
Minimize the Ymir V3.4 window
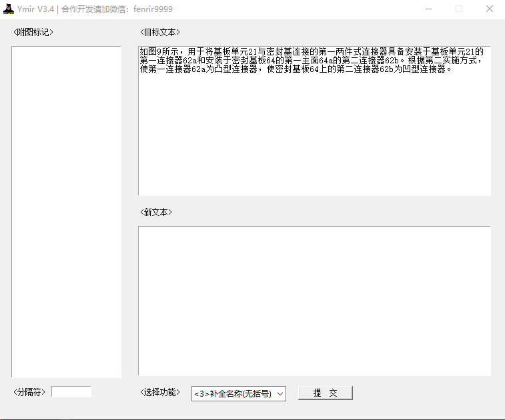click(428, 9)
